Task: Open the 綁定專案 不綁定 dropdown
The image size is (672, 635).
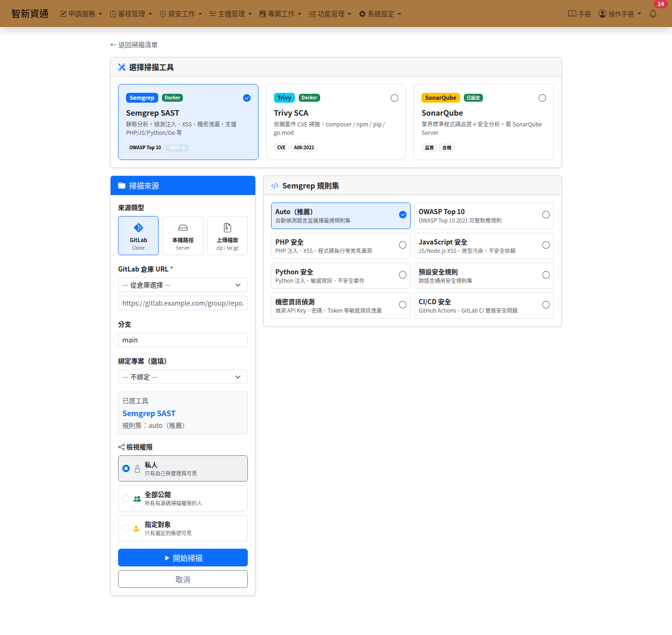Action: point(183,377)
